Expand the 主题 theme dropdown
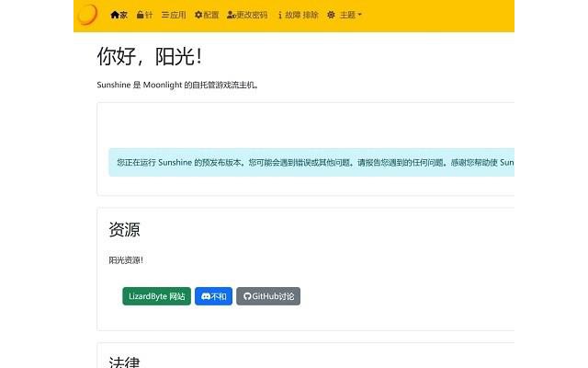The height and width of the screenshot is (368, 588). tap(345, 15)
